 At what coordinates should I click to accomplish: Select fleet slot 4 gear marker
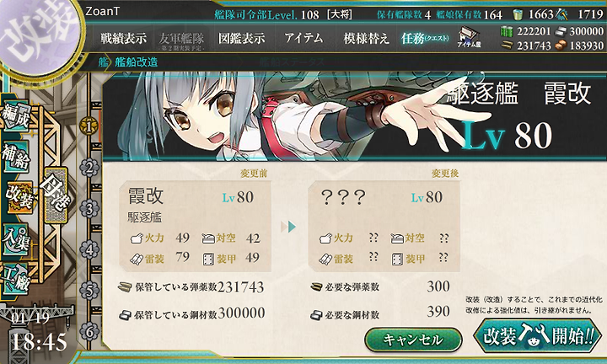89,249
